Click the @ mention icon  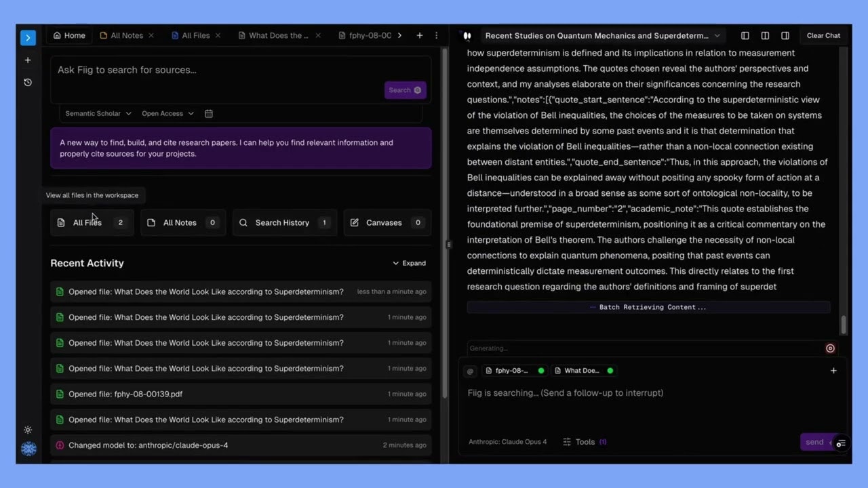coord(470,371)
